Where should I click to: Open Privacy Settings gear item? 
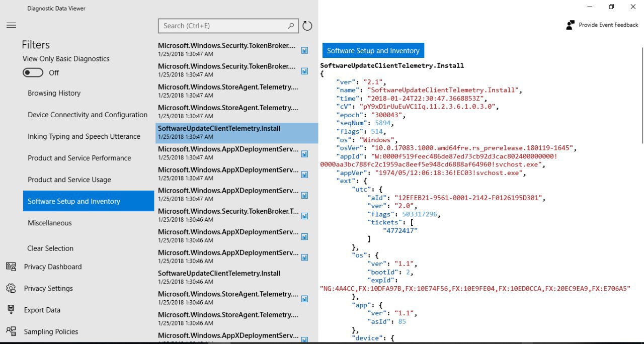click(48, 288)
